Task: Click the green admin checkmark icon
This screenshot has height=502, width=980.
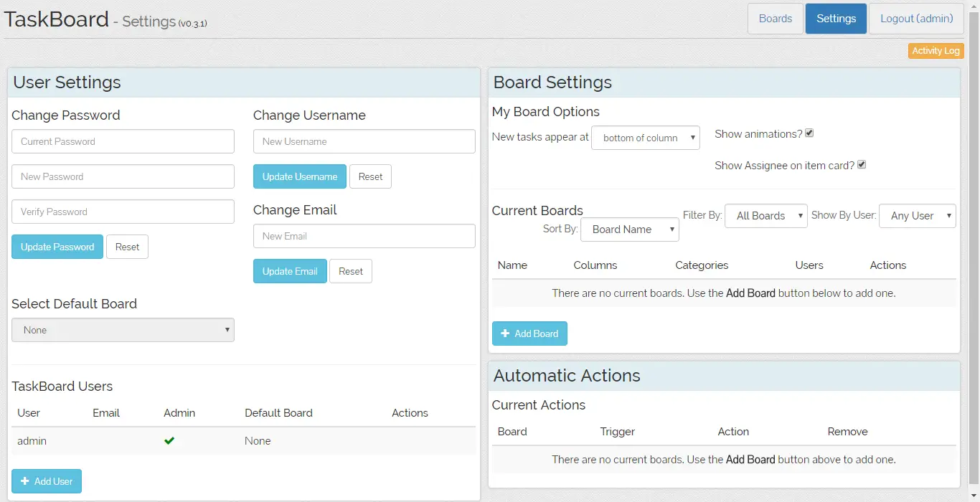Action: pos(169,441)
